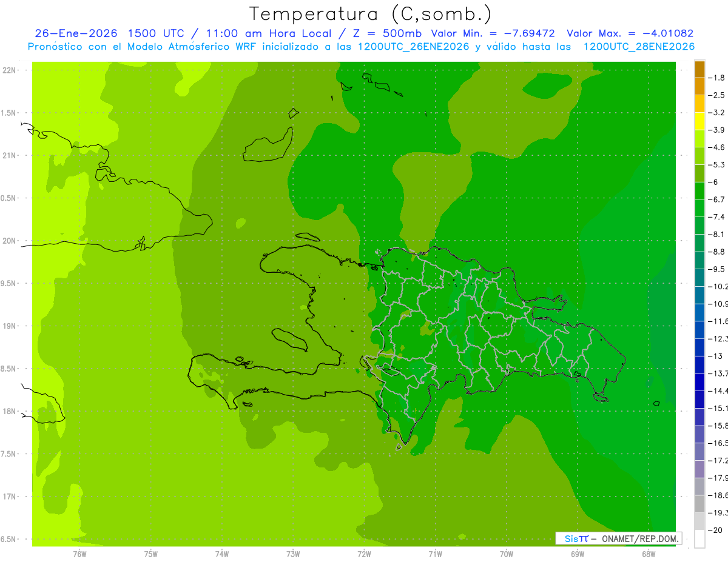Click the 'ONAMET/REP.DOM.' credit label
This screenshot has width=728, height=562.
click(x=639, y=538)
